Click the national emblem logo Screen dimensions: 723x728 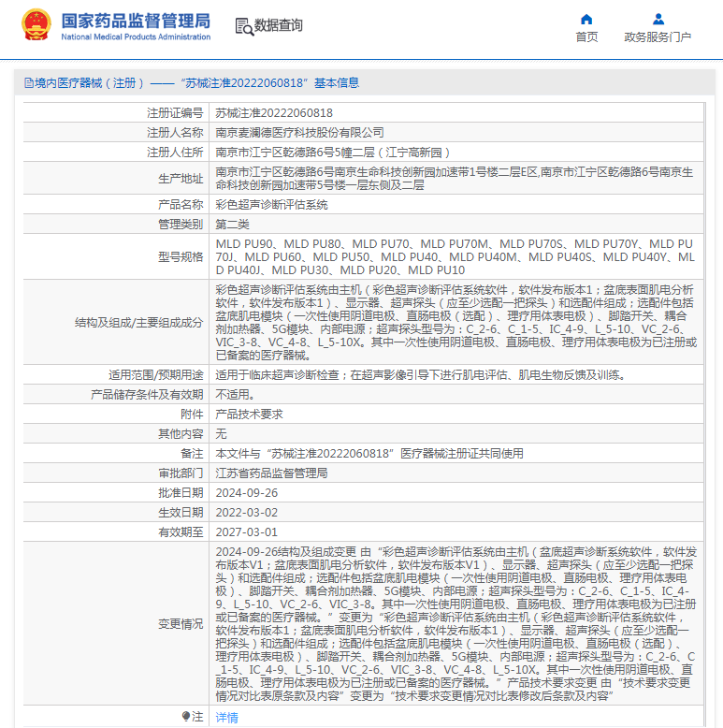point(36,25)
